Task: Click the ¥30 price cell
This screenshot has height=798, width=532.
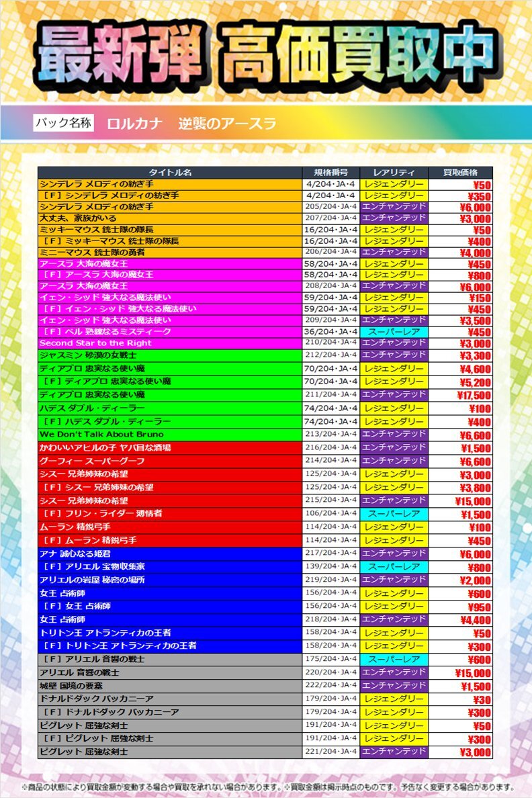Action: pyautogui.click(x=460, y=699)
